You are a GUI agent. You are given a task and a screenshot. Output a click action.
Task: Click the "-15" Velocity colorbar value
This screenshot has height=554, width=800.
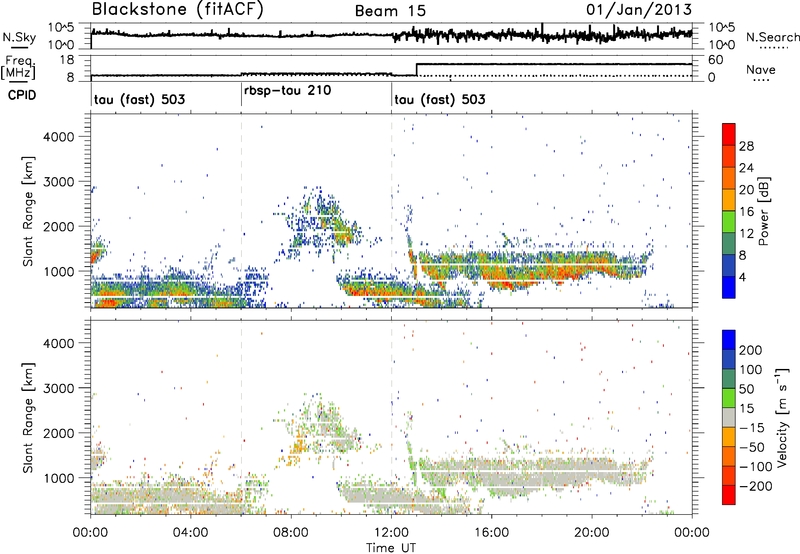pyautogui.click(x=752, y=427)
